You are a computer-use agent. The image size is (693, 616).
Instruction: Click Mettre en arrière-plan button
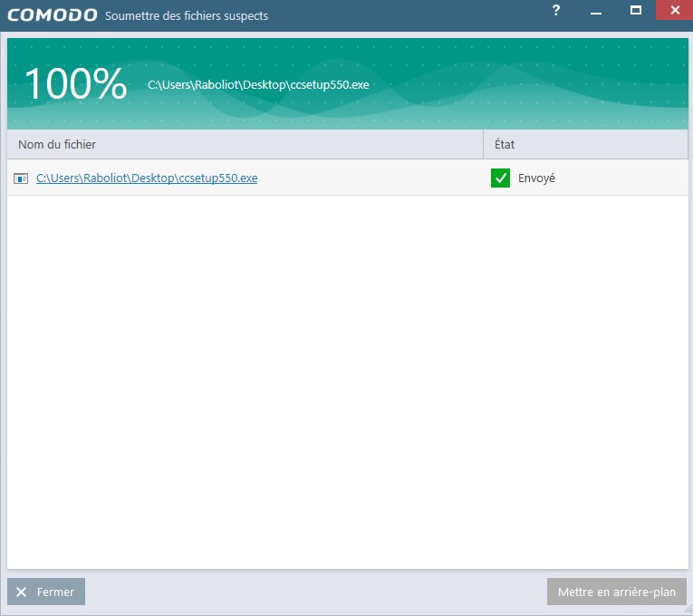(617, 592)
